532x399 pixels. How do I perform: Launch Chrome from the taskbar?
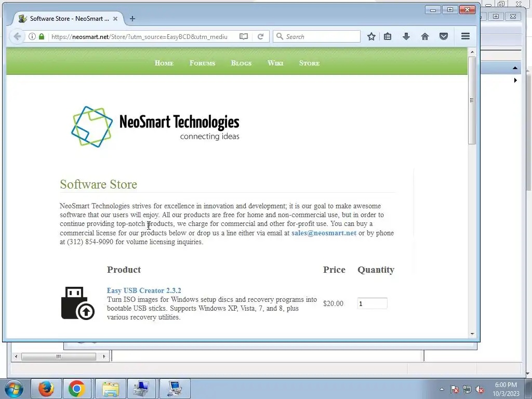77,389
